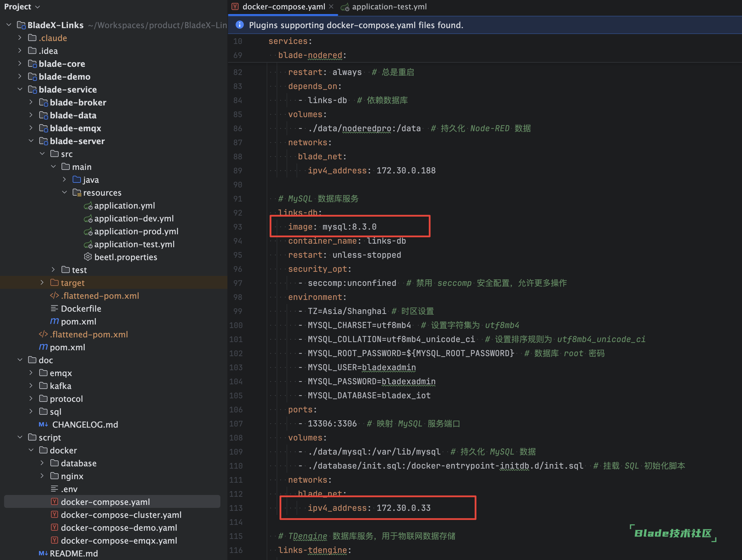Viewport: 742px width, 560px height.
Task: Click the gear icon of beetl.properties
Action: (88, 257)
